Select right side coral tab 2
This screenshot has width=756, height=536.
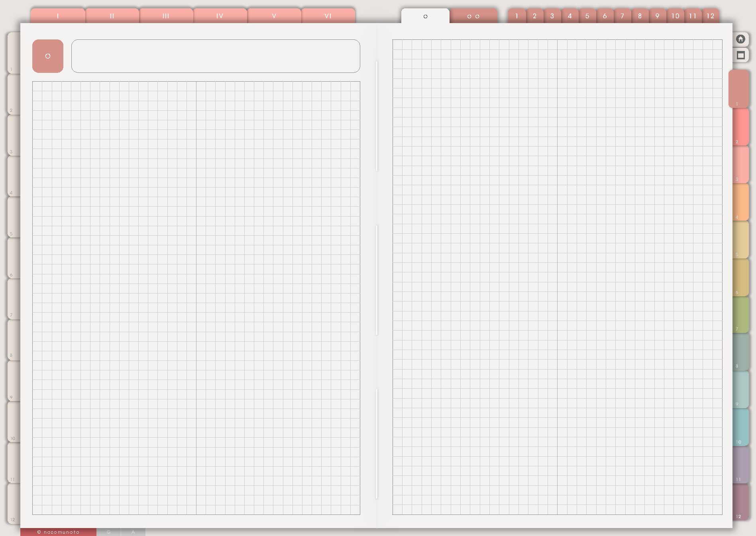point(741,127)
